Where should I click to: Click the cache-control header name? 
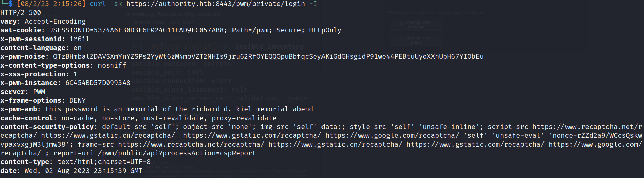coord(27,118)
